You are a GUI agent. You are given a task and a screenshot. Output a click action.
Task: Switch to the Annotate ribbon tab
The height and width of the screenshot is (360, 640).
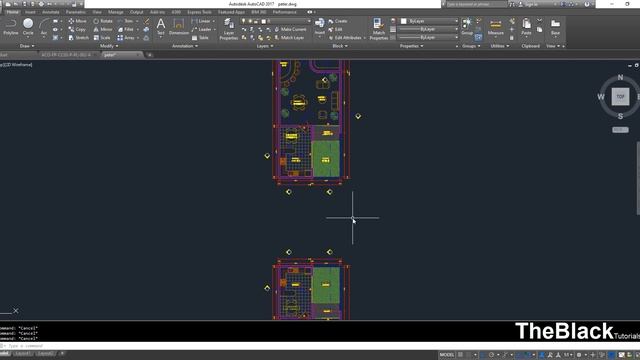(51, 12)
